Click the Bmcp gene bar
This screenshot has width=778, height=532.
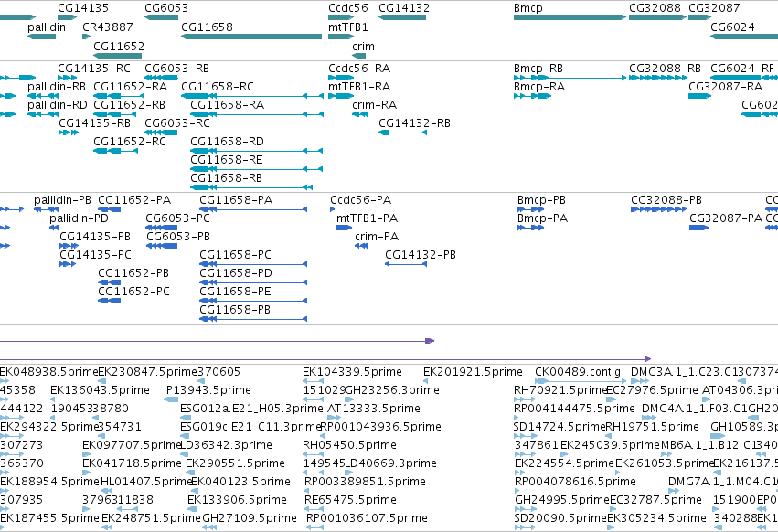pyautogui.click(x=570, y=17)
